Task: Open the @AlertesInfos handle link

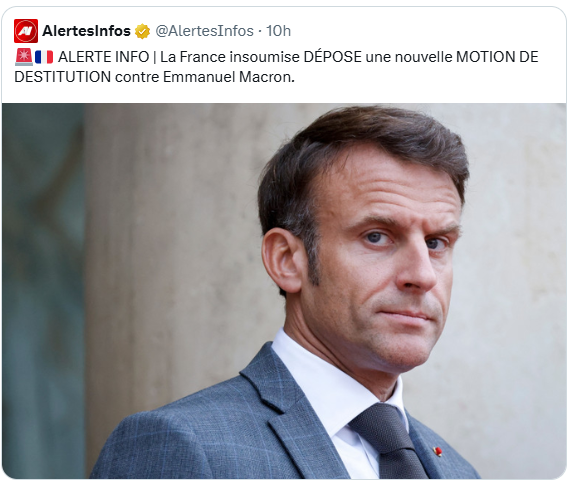Action: (204, 31)
